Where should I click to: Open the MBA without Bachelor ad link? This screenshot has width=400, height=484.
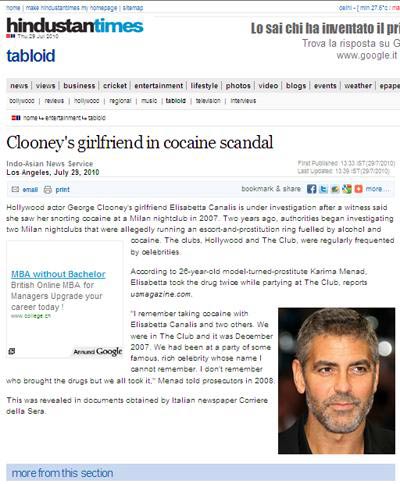(x=58, y=274)
